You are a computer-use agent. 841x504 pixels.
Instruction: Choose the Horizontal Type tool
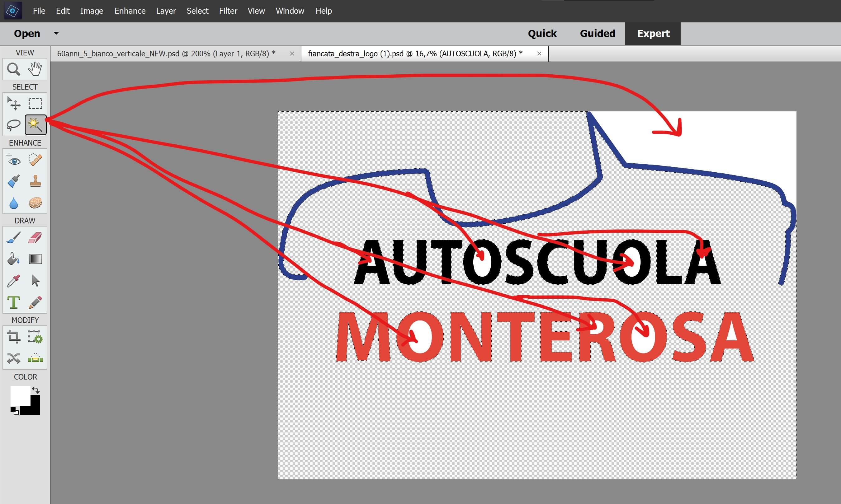pos(14,302)
